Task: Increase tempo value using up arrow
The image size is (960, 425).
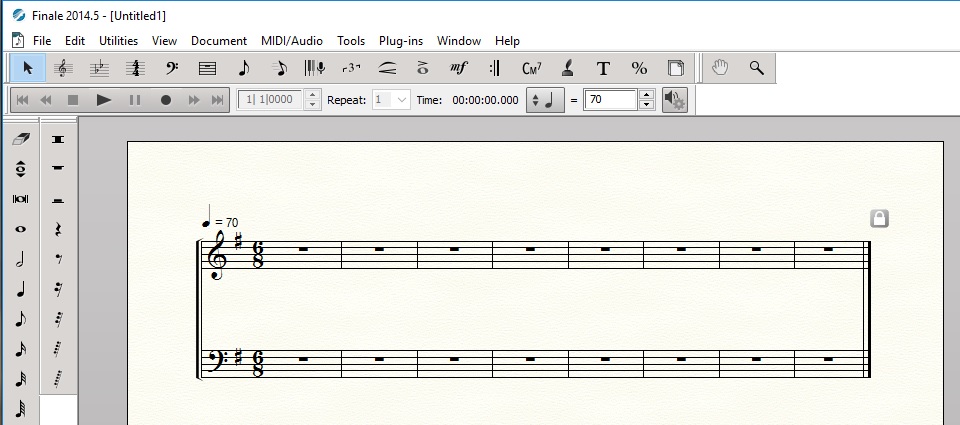Action: pos(646,95)
